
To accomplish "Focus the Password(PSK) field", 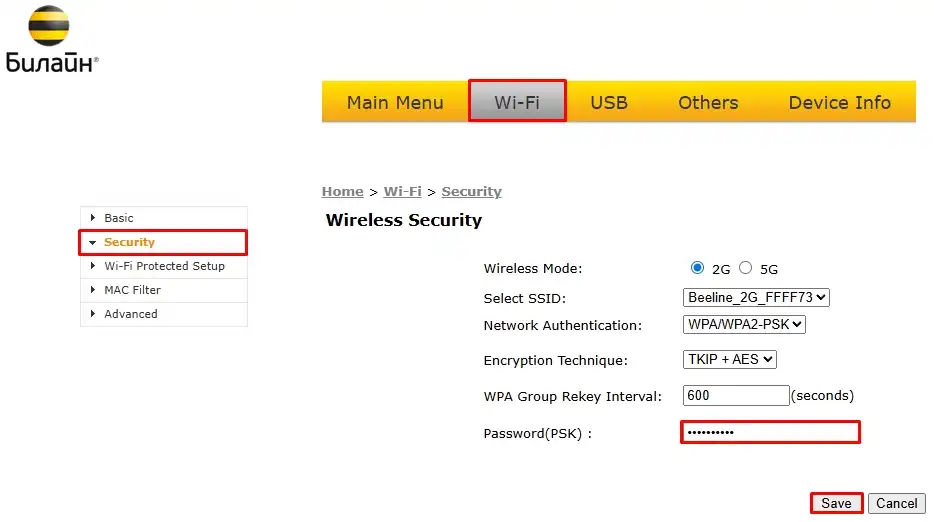I will click(x=770, y=432).
